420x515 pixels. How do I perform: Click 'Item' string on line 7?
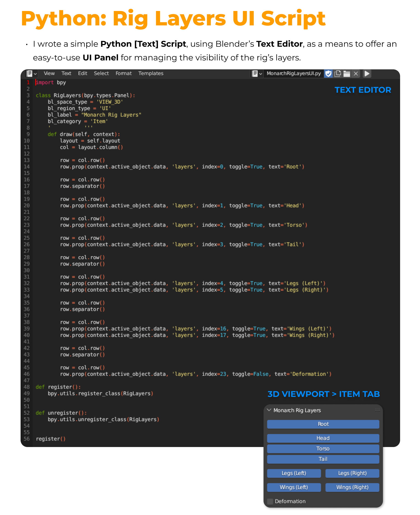pyautogui.click(x=99, y=122)
